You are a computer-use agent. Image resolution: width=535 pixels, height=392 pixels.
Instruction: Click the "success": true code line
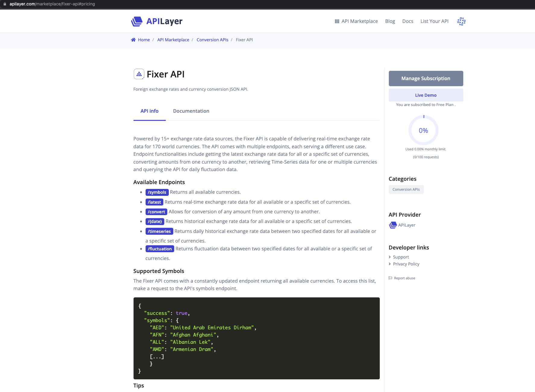[167, 313]
